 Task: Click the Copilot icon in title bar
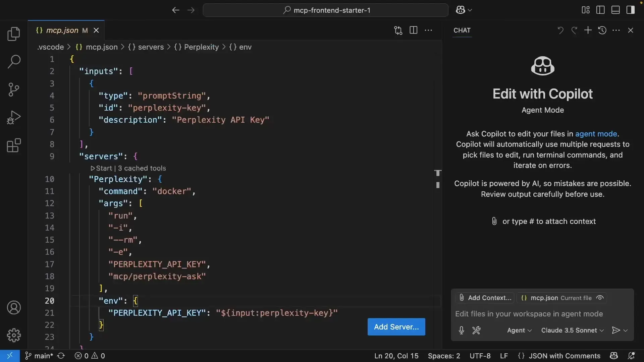[461, 10]
